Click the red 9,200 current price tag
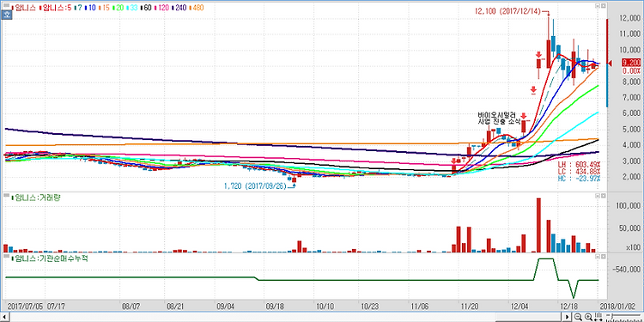Viewport: 644px width, 322px height. 632,63
